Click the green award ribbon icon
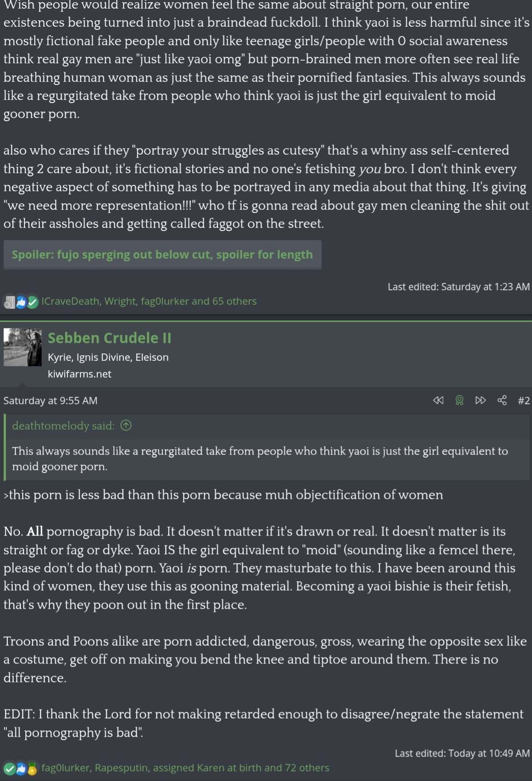The image size is (532, 781). click(x=459, y=400)
